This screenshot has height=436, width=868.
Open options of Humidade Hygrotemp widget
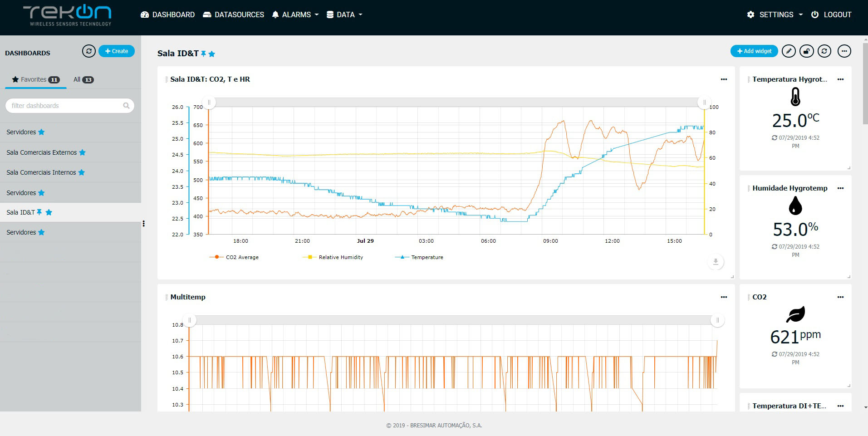point(840,188)
